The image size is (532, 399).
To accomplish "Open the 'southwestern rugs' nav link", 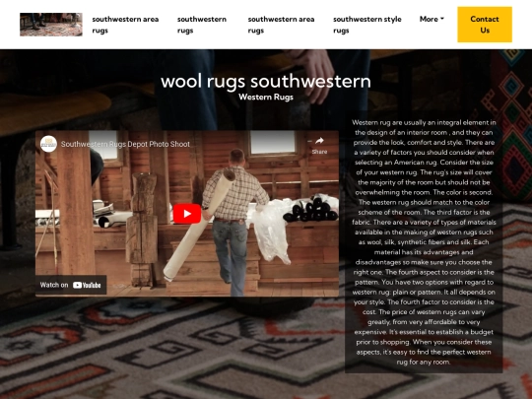I will (202, 25).
